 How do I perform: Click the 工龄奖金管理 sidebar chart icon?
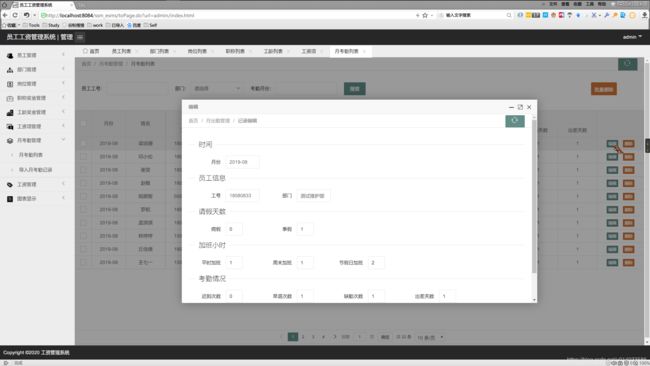point(10,112)
